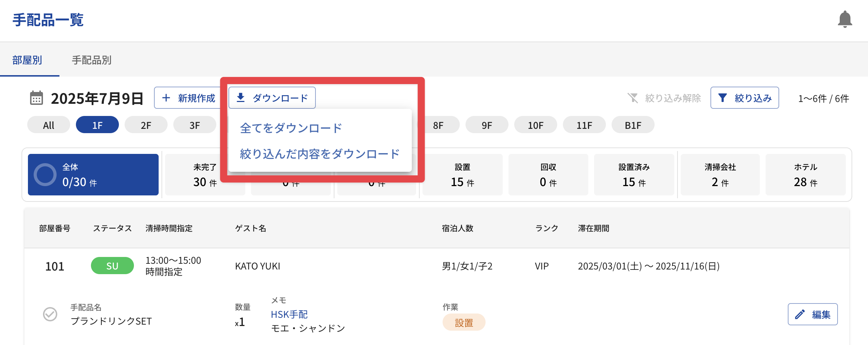Open the calendar date picker icon

tap(37, 98)
